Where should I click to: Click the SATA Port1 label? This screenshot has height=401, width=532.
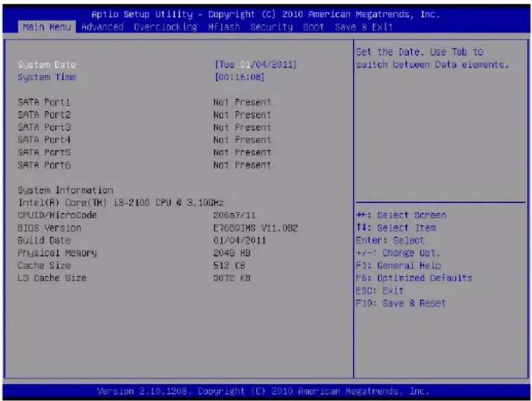(x=44, y=102)
